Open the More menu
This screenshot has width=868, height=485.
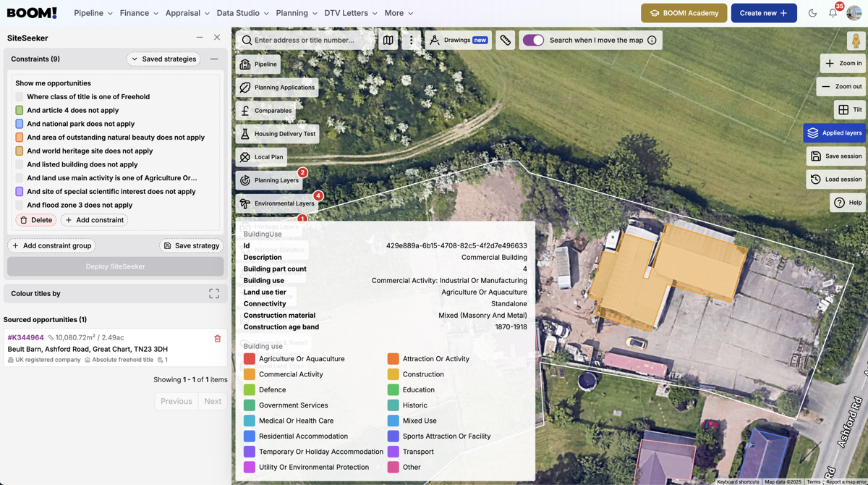(399, 13)
